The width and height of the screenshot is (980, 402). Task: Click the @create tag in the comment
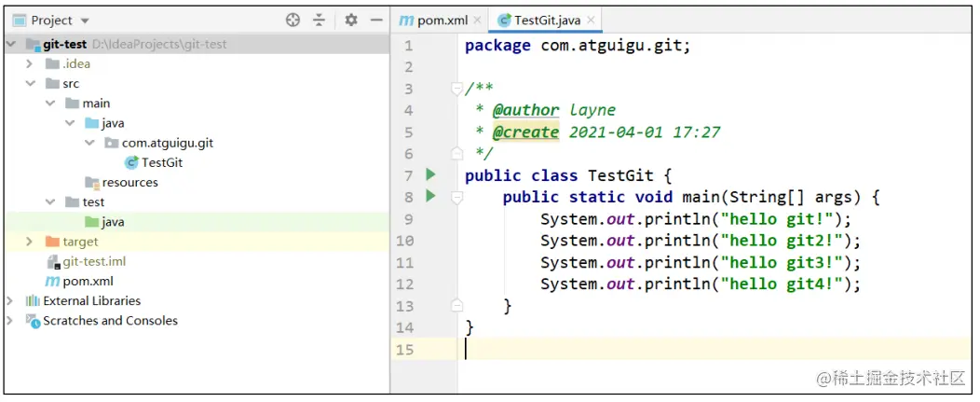pos(525,132)
